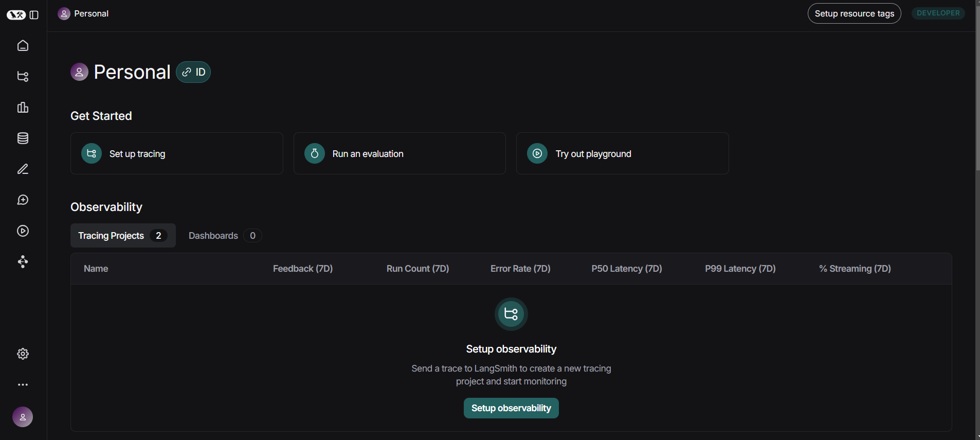Open Tracing Projects sidebar icon
Image resolution: width=980 pixels, height=440 pixels.
(23, 77)
